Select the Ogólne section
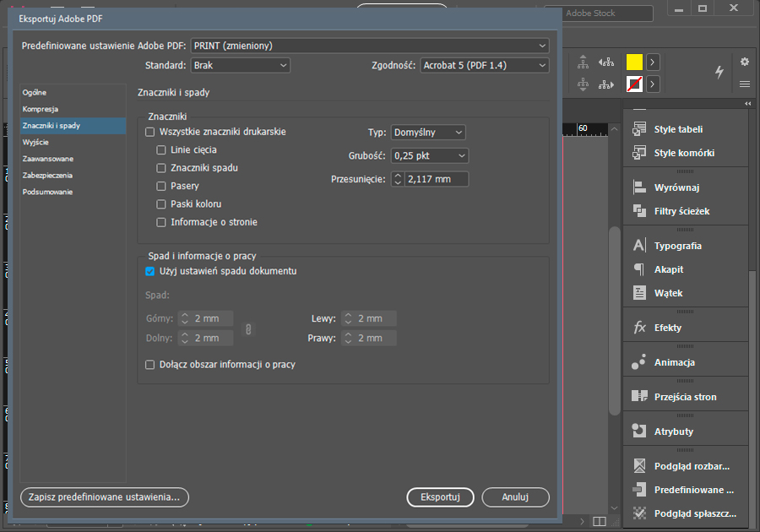Image resolution: width=760 pixels, height=532 pixels. (73, 93)
